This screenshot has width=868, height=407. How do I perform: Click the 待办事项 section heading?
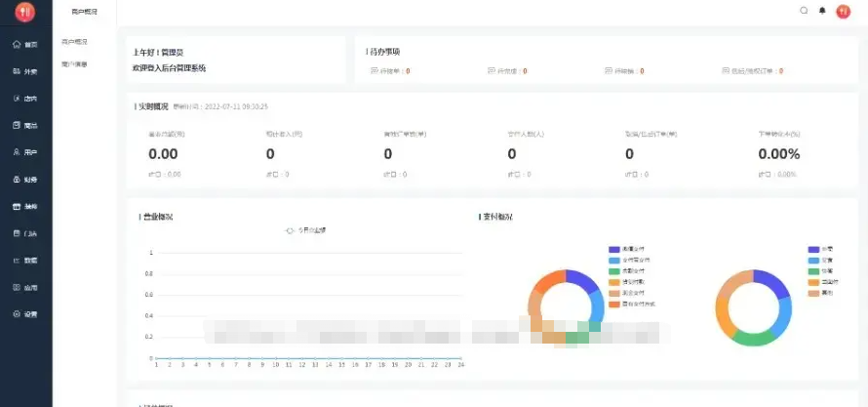[384, 52]
